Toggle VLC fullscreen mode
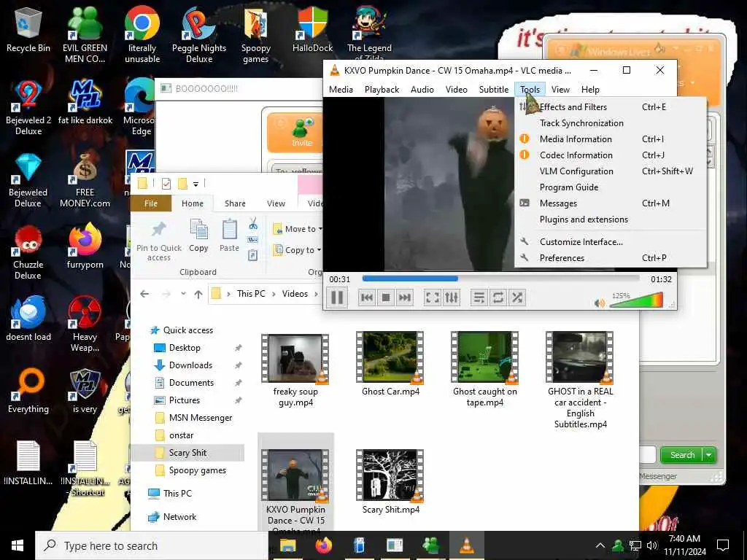Viewport: 747px width, 560px height. tap(433, 297)
